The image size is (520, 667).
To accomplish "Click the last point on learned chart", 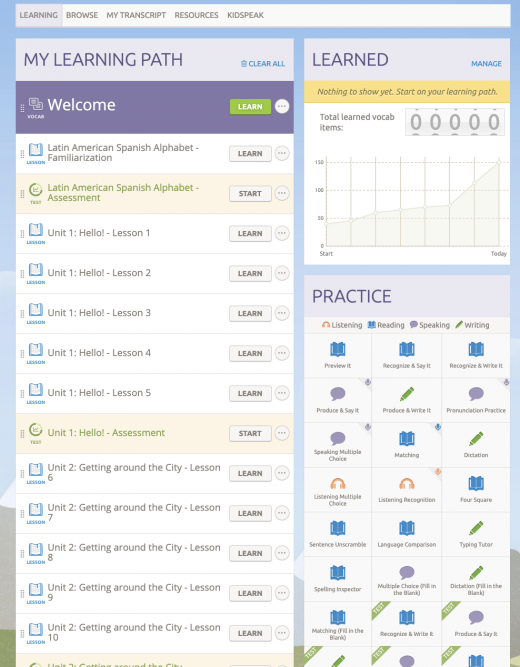I will pos(499,162).
